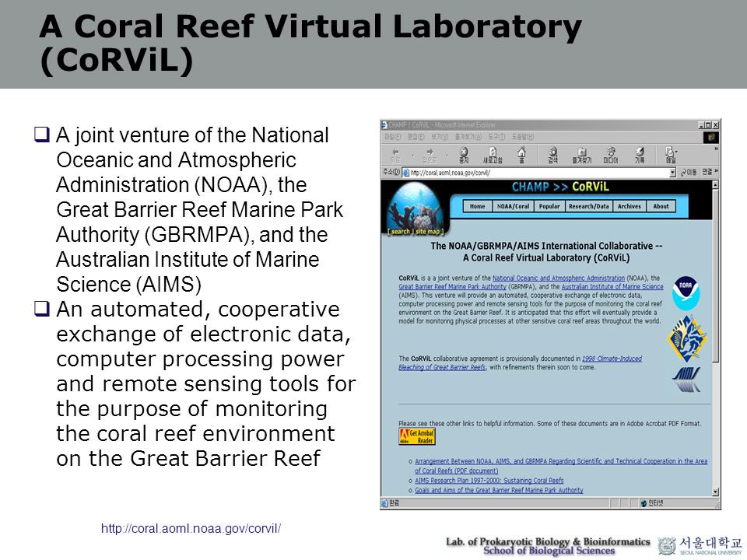This screenshot has width=747, height=560.
Task: Click the AIMS logo on the page
Action: coord(686,379)
